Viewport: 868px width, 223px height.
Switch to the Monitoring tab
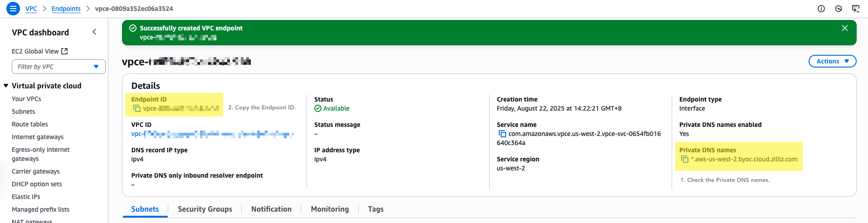point(329,209)
